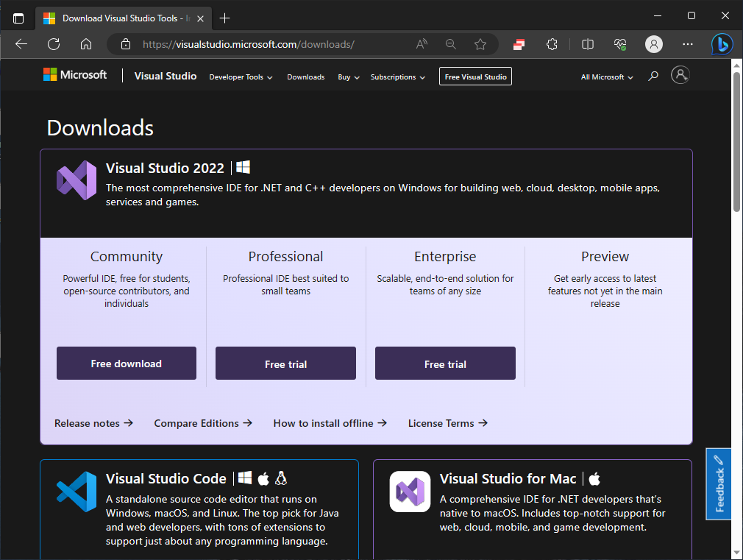Expand the Developer Tools menu

tap(241, 77)
